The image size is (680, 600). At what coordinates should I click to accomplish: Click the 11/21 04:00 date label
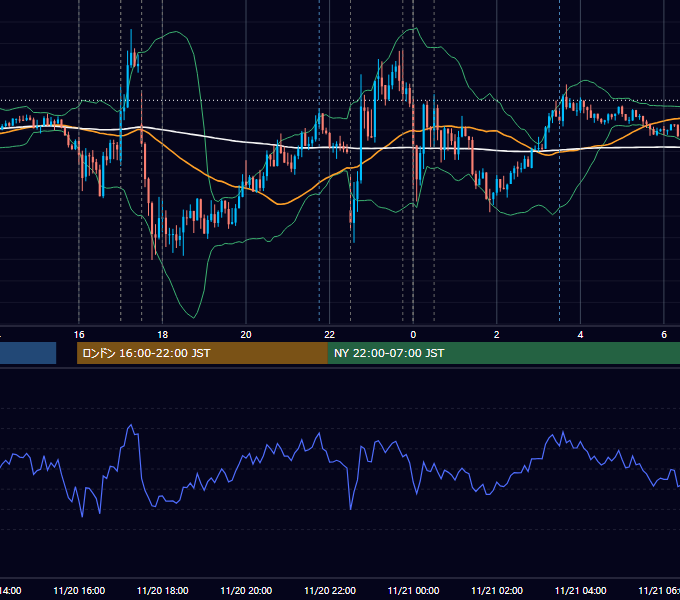[x=581, y=591]
